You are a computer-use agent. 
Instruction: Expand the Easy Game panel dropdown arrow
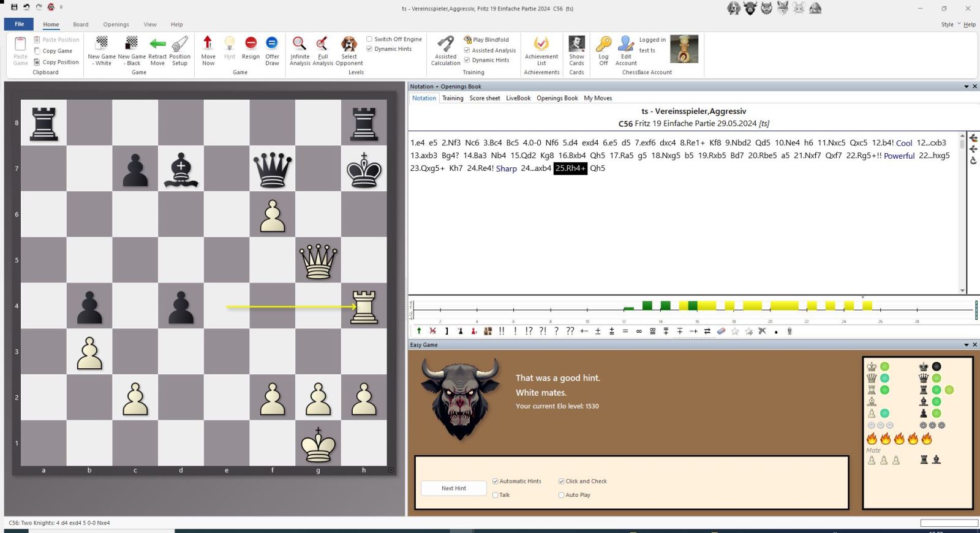967,345
